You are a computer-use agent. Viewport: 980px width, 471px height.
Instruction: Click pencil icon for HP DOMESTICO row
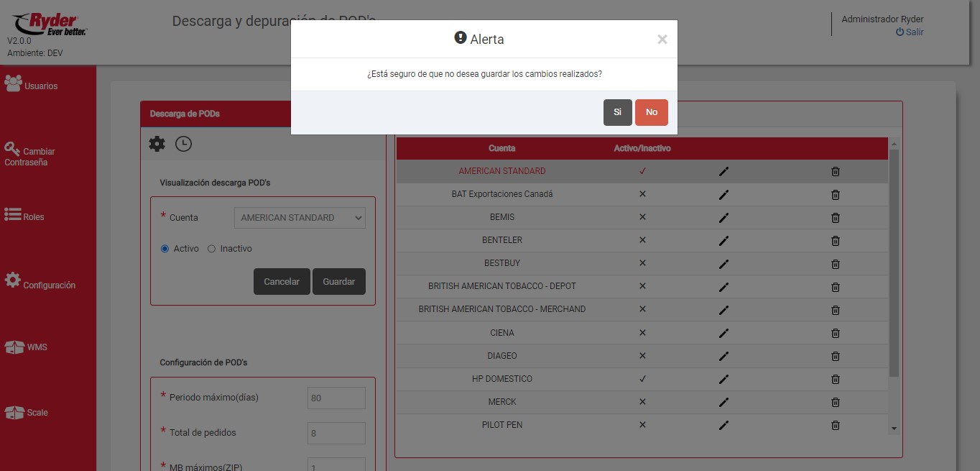pyautogui.click(x=724, y=379)
